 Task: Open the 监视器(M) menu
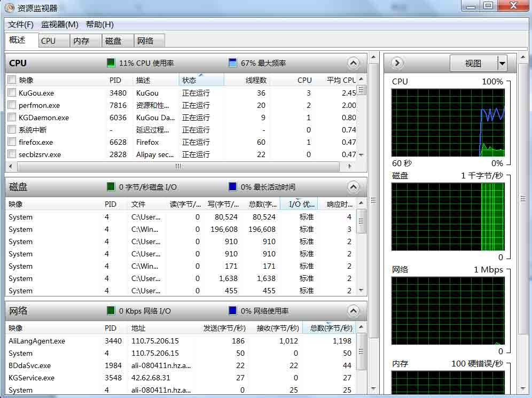click(x=60, y=25)
